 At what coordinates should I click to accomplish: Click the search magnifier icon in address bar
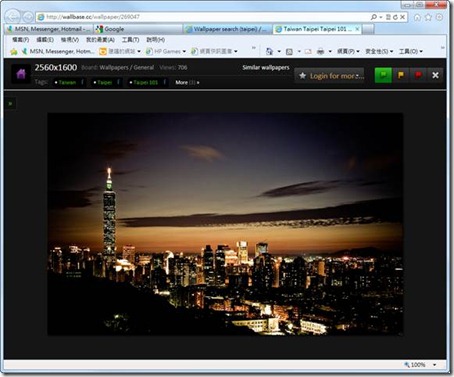[x=374, y=17]
